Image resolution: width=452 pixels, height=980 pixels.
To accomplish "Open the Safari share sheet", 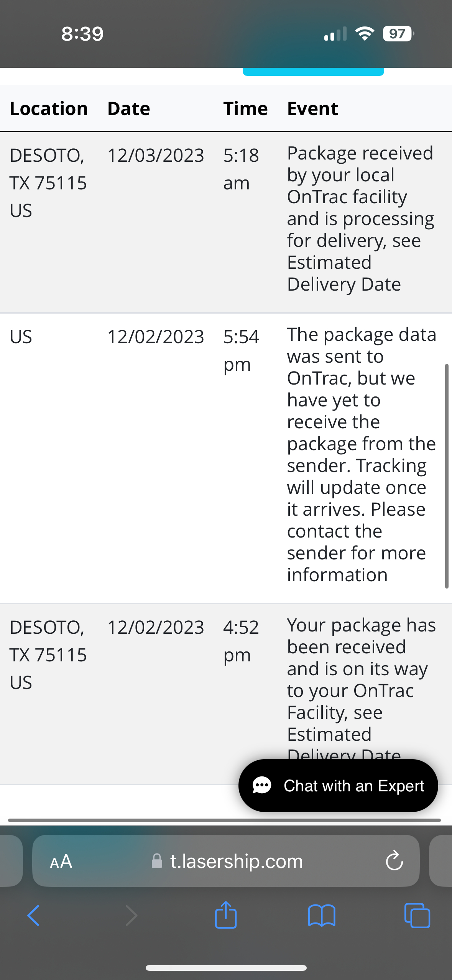I will [x=226, y=915].
